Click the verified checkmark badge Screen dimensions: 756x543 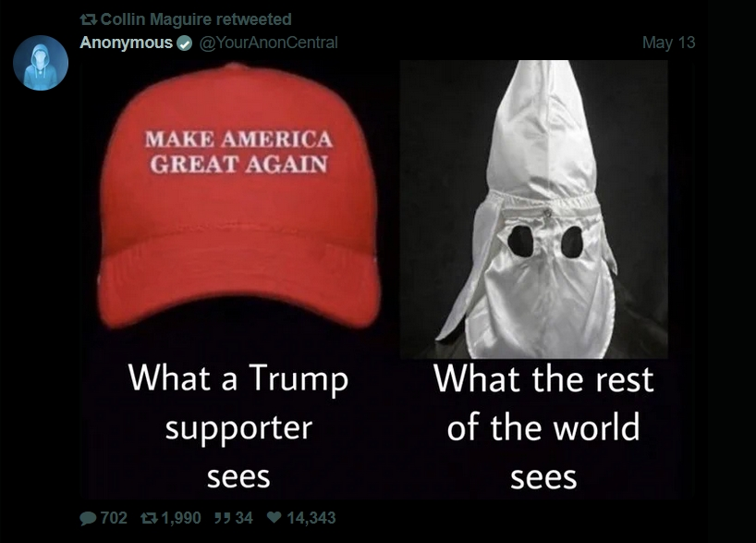pos(184,43)
